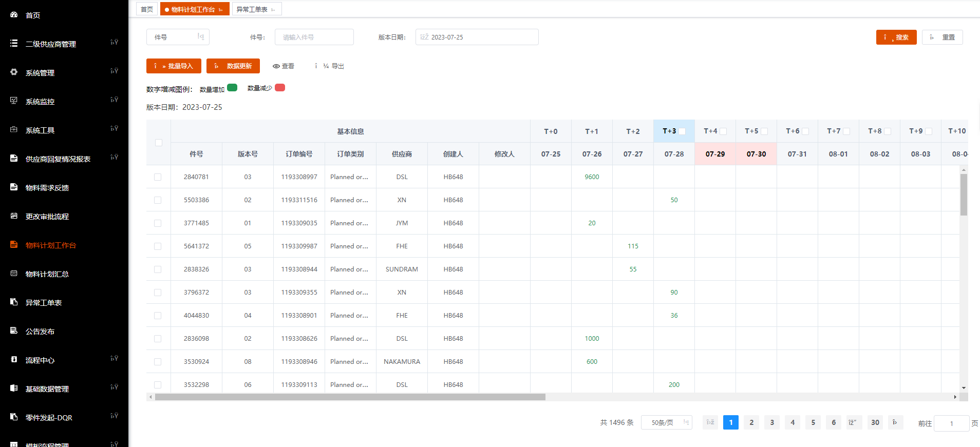980x447 pixels.
Task: Go to next page arrow in pagination
Action: [x=895, y=422]
